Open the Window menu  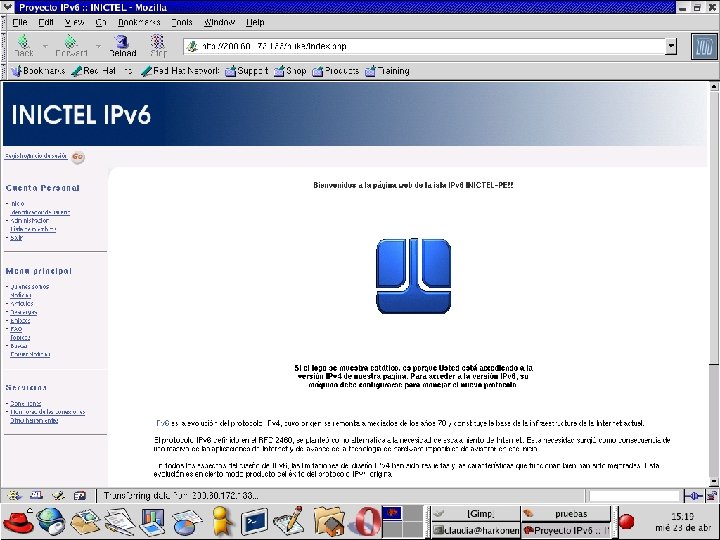pos(219,22)
